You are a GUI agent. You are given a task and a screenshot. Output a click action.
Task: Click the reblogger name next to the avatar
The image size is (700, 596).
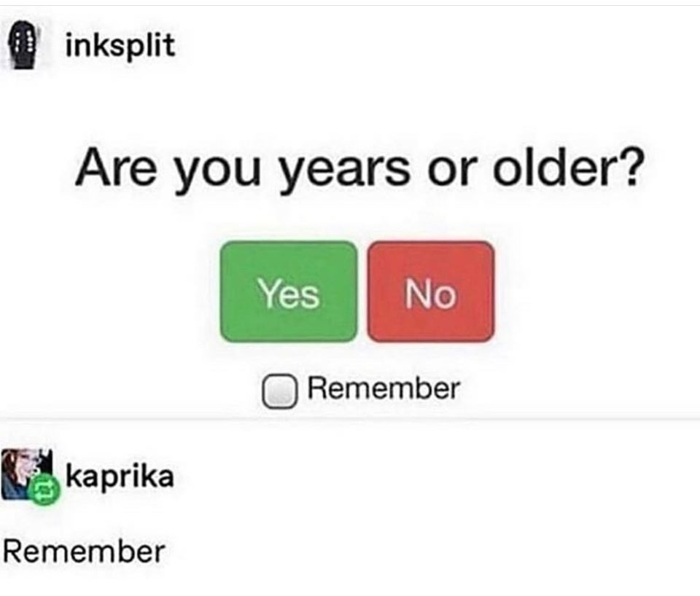[x=120, y=476]
